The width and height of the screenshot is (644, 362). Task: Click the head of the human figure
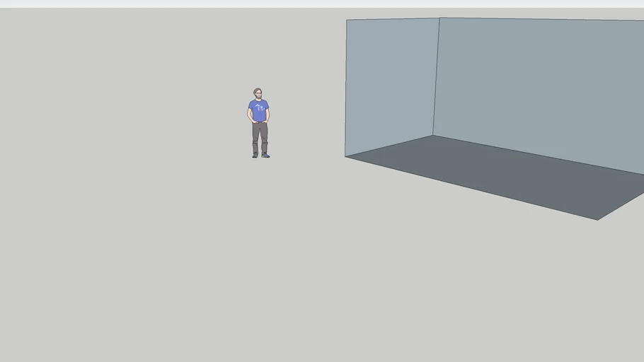[x=258, y=93]
